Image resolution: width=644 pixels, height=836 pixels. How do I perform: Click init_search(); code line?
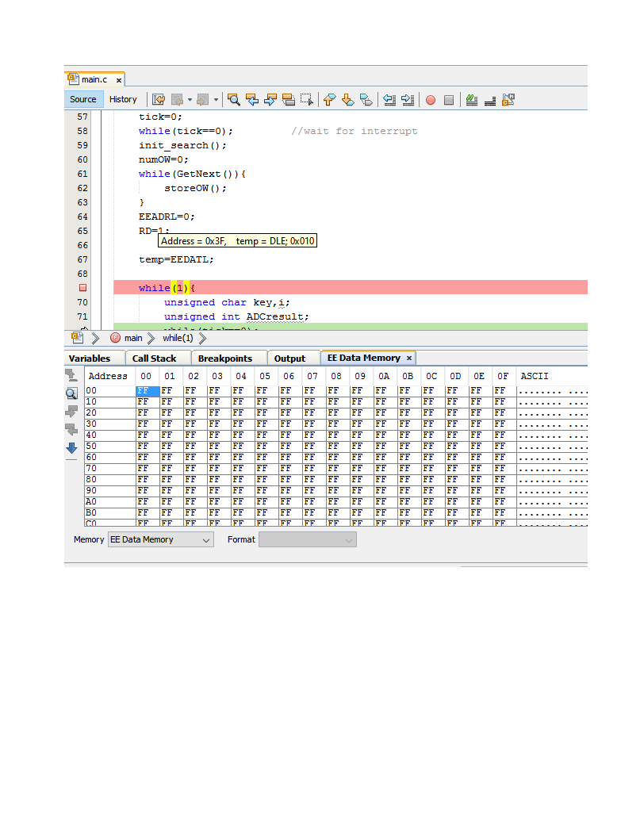click(182, 146)
